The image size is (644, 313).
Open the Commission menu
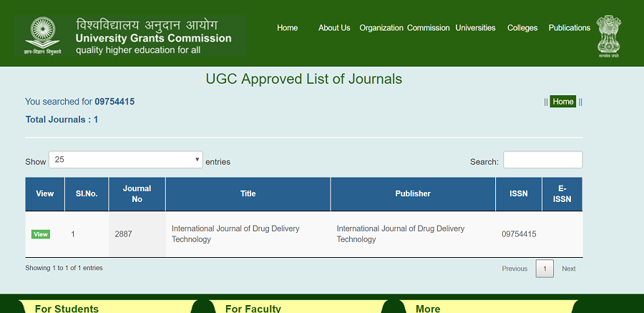429,28
